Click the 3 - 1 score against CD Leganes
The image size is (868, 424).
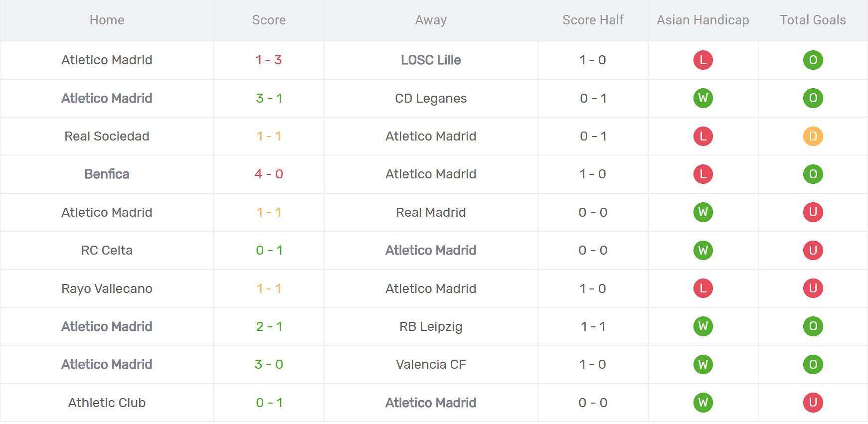click(x=269, y=98)
